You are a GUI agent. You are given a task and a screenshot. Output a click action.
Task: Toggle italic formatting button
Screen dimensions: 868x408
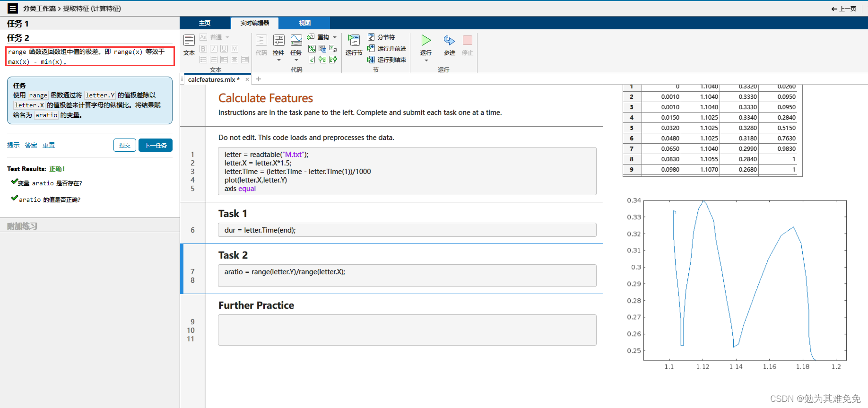[214, 49]
